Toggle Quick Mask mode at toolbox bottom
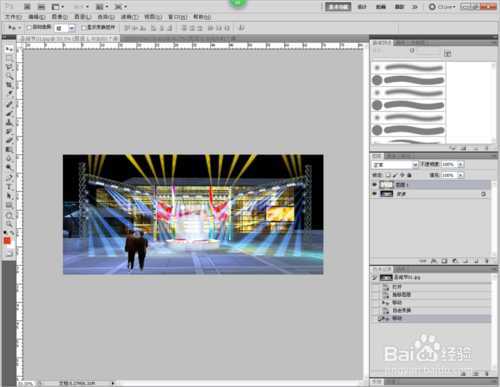This screenshot has height=387, width=500. (x=9, y=254)
